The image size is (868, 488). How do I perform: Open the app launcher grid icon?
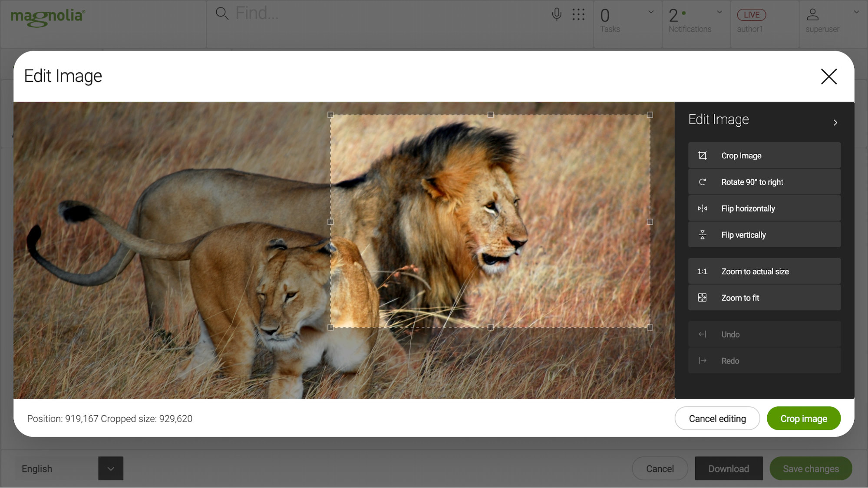(x=579, y=13)
